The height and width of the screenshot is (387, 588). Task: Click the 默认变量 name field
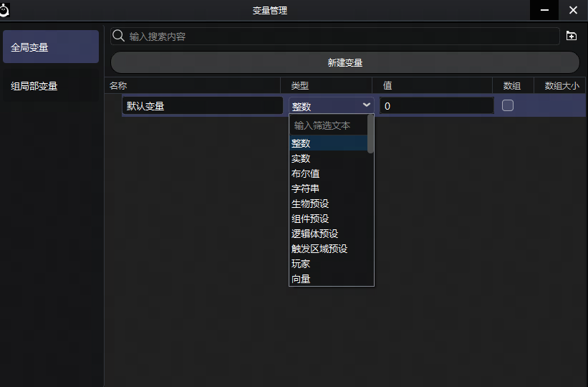click(202, 105)
